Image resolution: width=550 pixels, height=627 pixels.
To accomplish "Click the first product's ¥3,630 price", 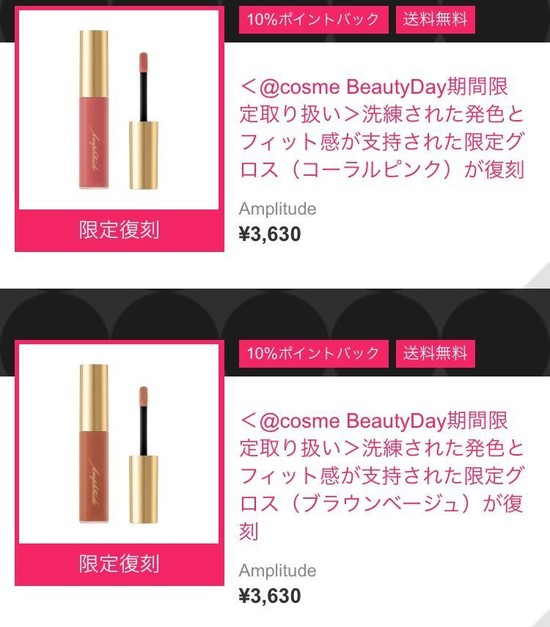I will 270,234.
